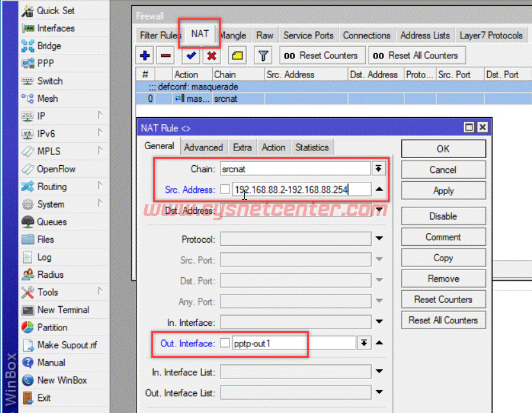
Task: Toggle the Src. Address invert checkbox
Action: pos(224,190)
